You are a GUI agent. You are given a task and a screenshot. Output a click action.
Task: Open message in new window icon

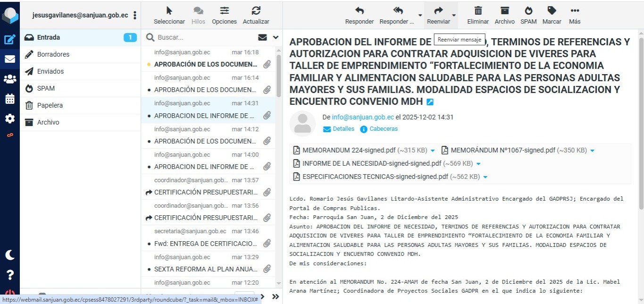[x=430, y=102]
